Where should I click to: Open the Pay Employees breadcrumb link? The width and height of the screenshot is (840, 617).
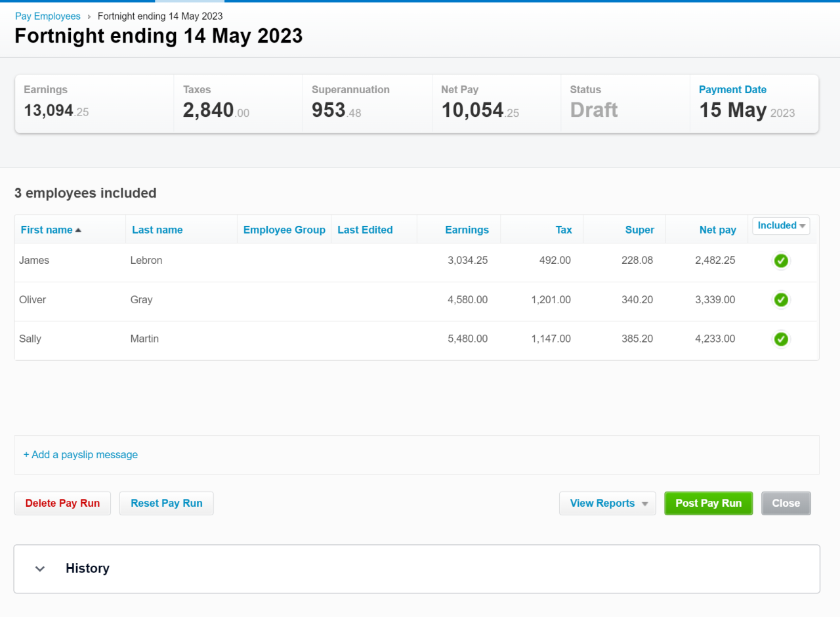click(47, 16)
